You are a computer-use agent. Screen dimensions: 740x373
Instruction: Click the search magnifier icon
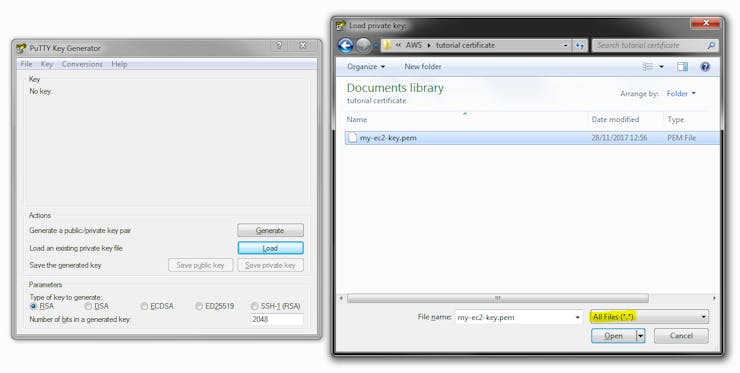coord(711,45)
